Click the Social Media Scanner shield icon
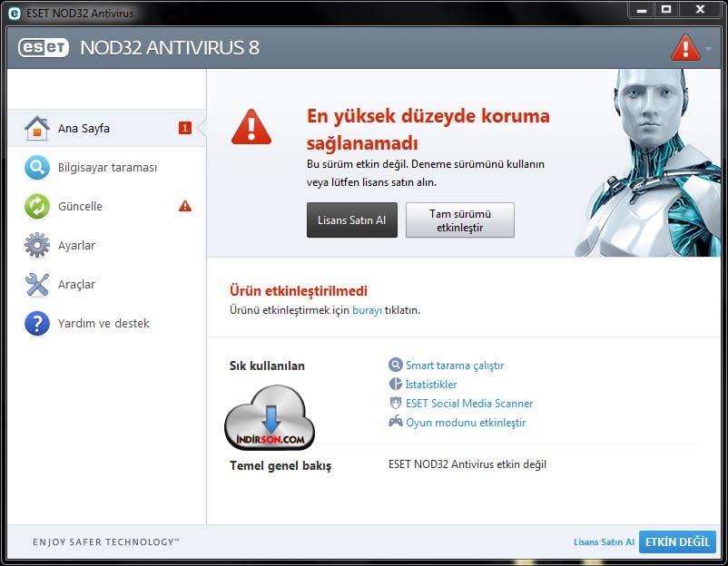728x566 pixels. pyautogui.click(x=395, y=403)
